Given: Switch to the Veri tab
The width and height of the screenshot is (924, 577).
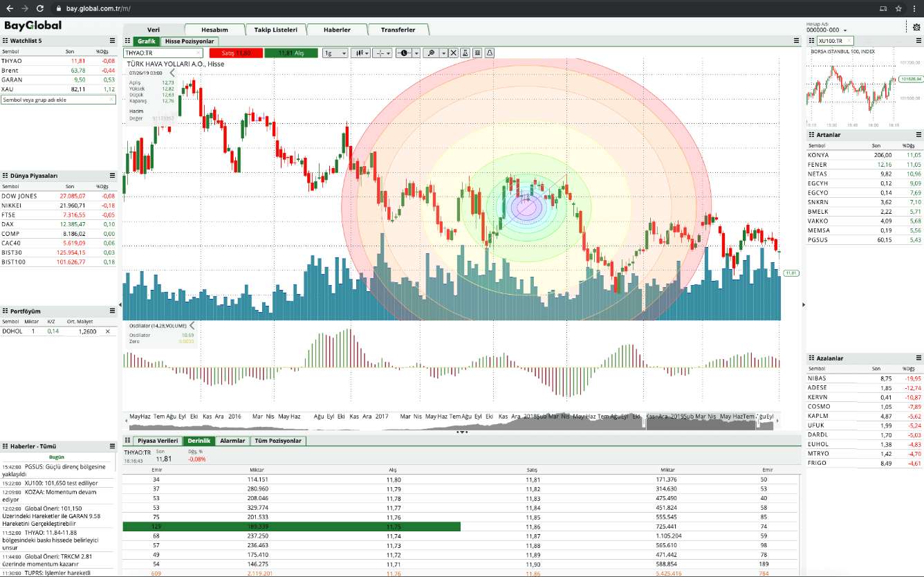Looking at the screenshot, I should [154, 30].
